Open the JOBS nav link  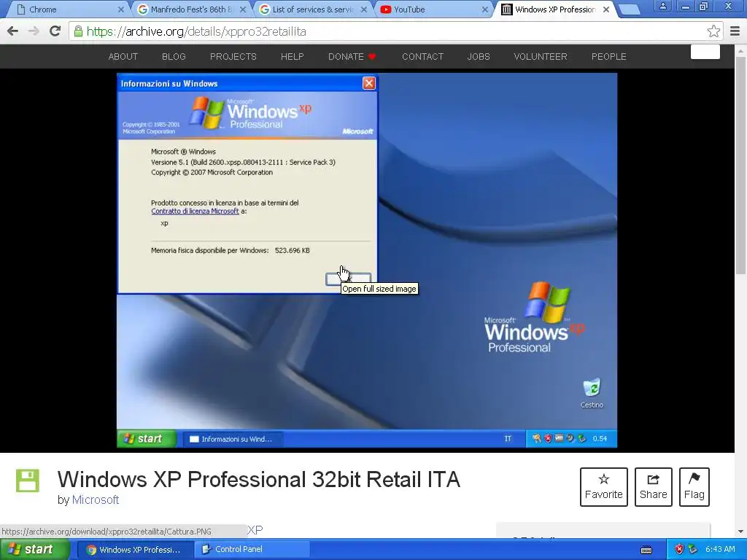[479, 57]
